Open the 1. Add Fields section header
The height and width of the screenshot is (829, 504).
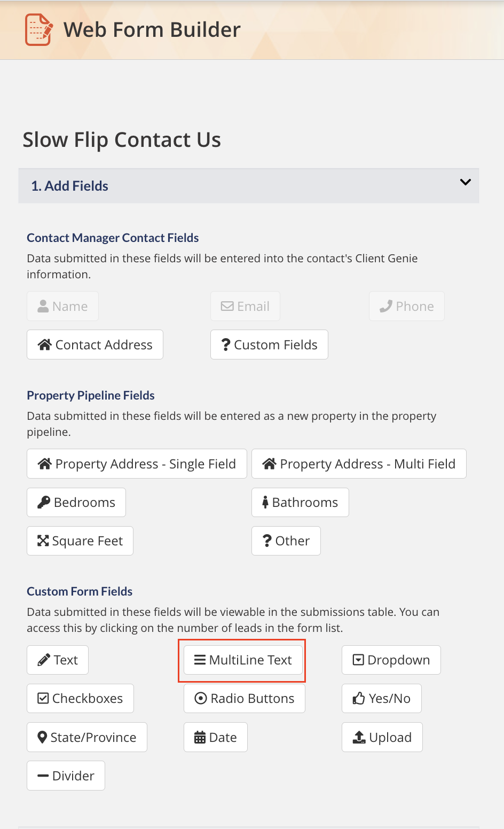[x=69, y=186]
